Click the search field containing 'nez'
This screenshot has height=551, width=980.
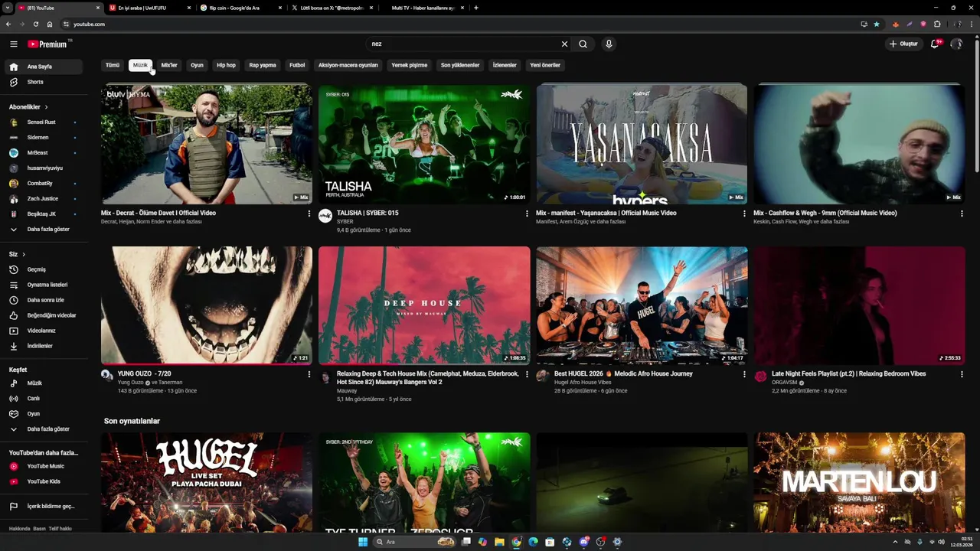pyautogui.click(x=464, y=44)
